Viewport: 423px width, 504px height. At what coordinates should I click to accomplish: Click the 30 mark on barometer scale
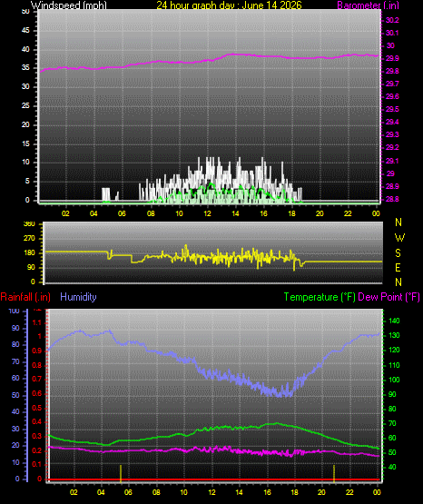click(390, 45)
